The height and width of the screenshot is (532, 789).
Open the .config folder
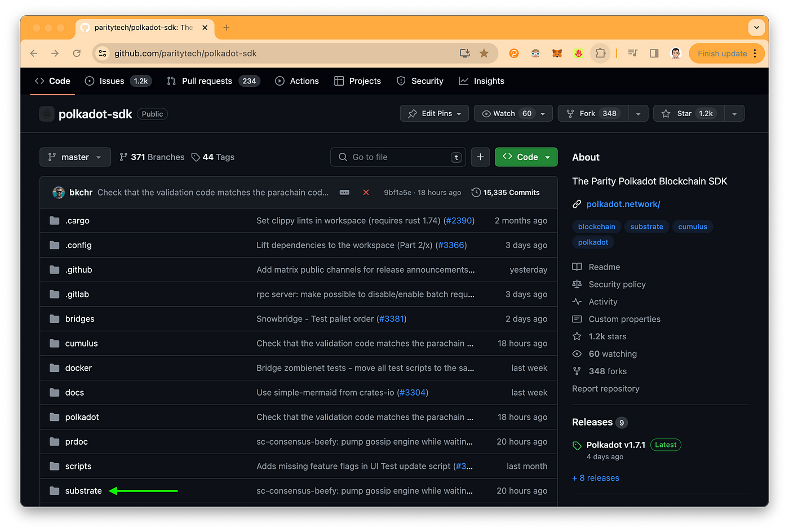(x=78, y=245)
